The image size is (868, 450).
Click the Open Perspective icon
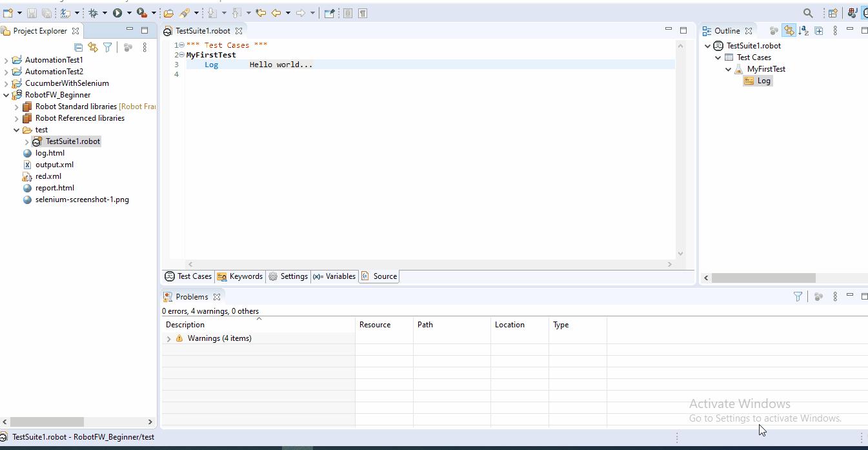coord(833,13)
